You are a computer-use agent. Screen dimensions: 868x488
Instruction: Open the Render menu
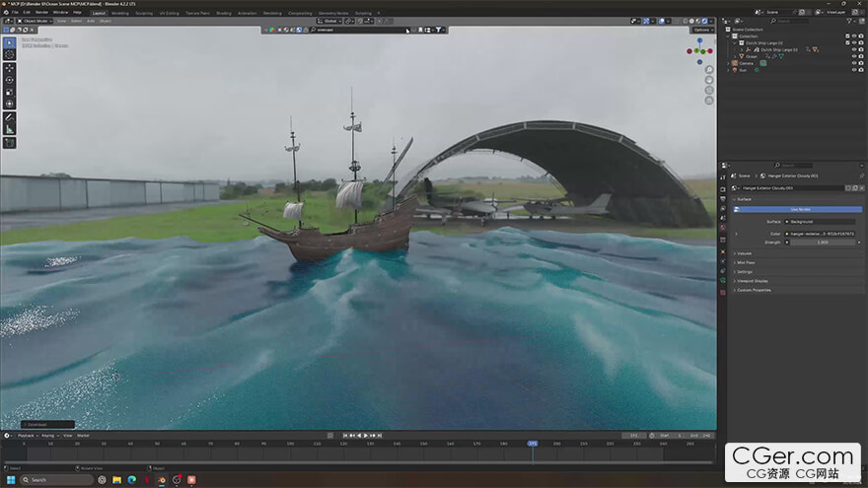(41, 12)
